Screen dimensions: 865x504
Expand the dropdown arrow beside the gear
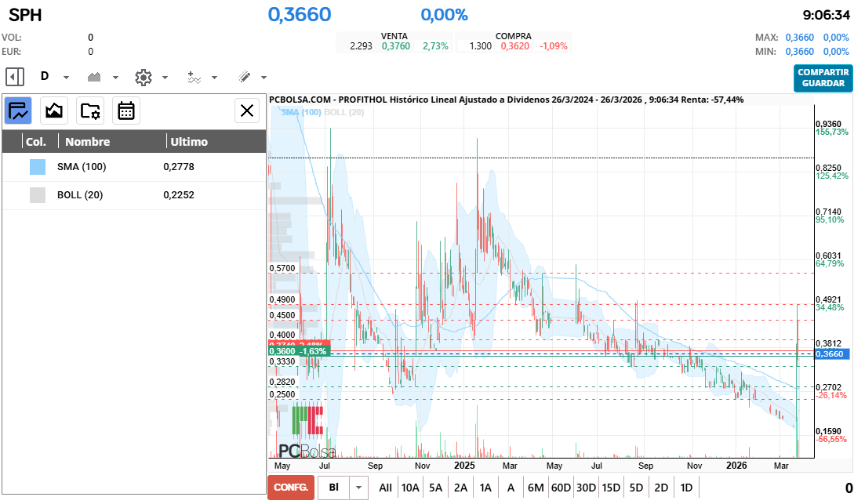[x=165, y=78]
